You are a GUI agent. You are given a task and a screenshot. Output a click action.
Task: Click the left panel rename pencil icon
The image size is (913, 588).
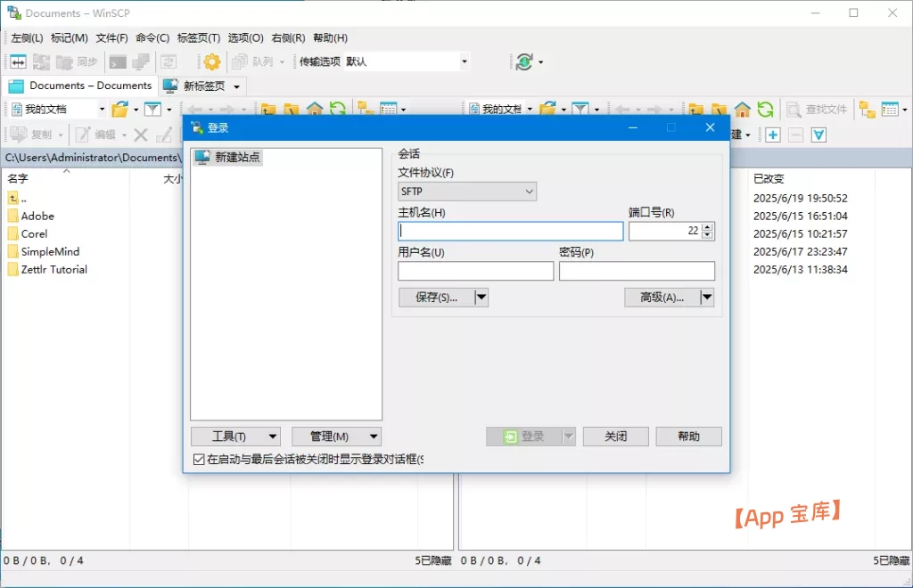(x=164, y=135)
